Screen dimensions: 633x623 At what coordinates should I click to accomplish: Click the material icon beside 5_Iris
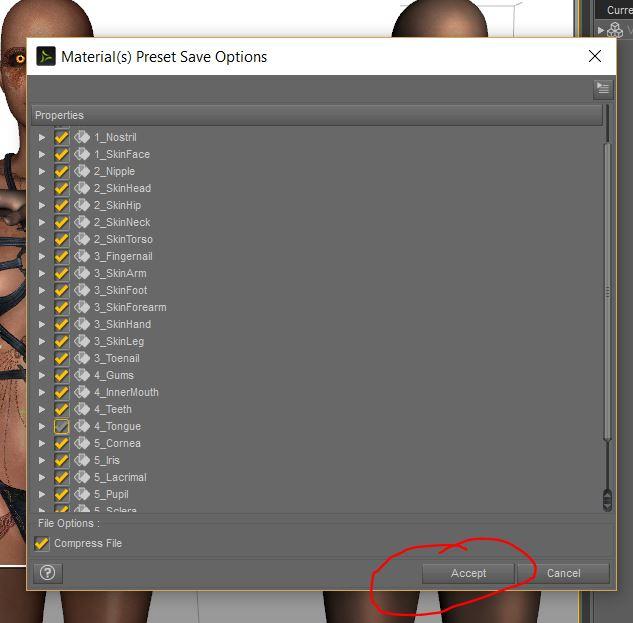point(82,460)
